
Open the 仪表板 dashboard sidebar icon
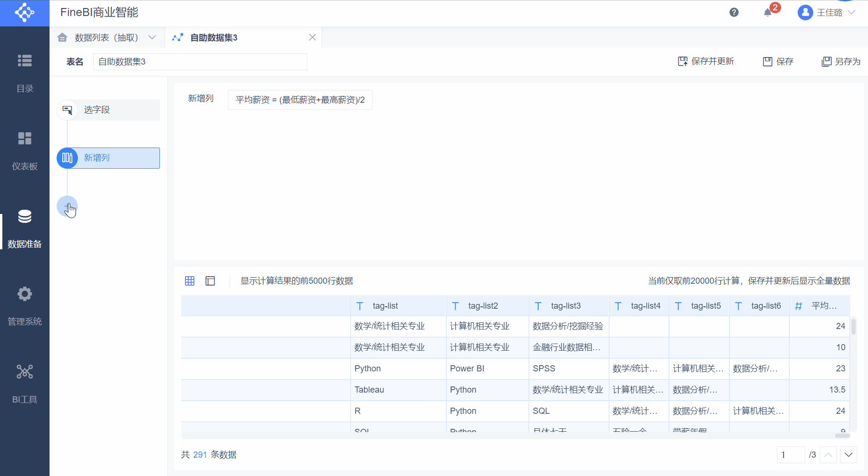(x=25, y=139)
